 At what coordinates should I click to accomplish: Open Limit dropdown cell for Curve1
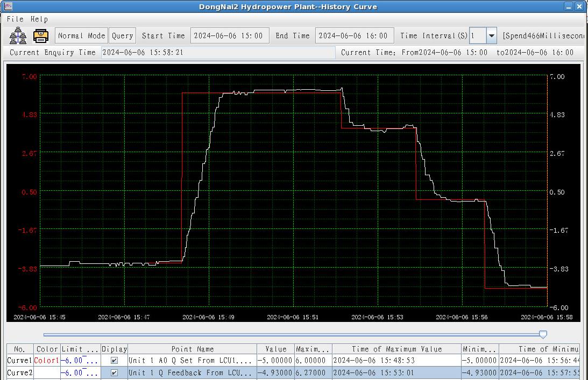(80, 361)
